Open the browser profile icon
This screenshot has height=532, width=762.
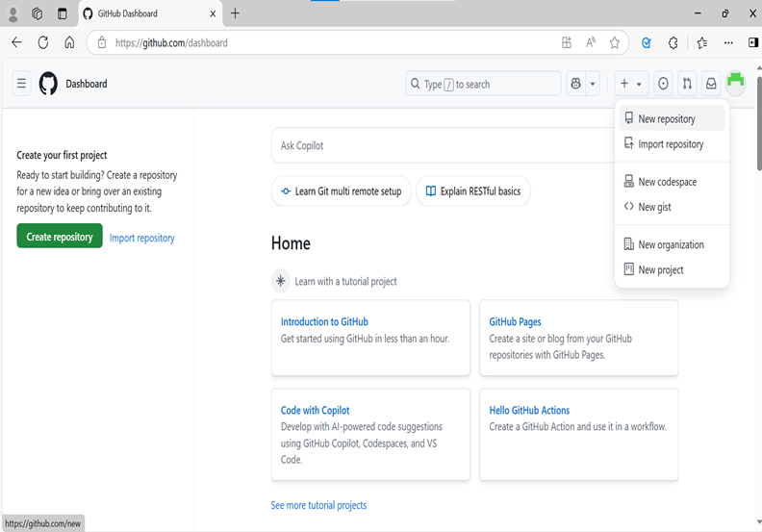click(x=13, y=14)
